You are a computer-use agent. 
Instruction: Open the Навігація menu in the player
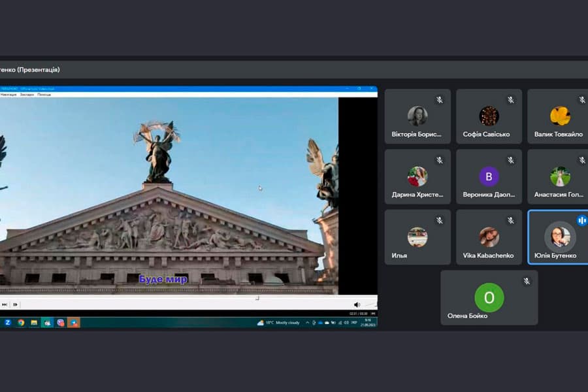tap(8, 95)
